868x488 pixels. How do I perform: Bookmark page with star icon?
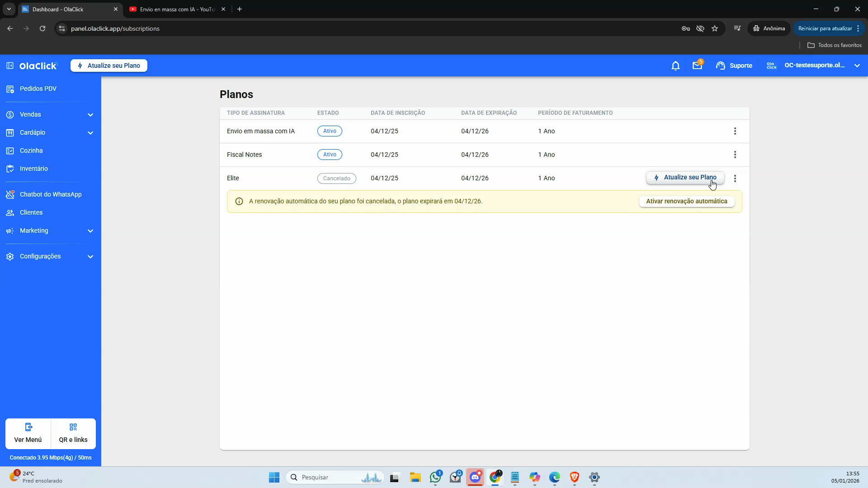coord(715,28)
